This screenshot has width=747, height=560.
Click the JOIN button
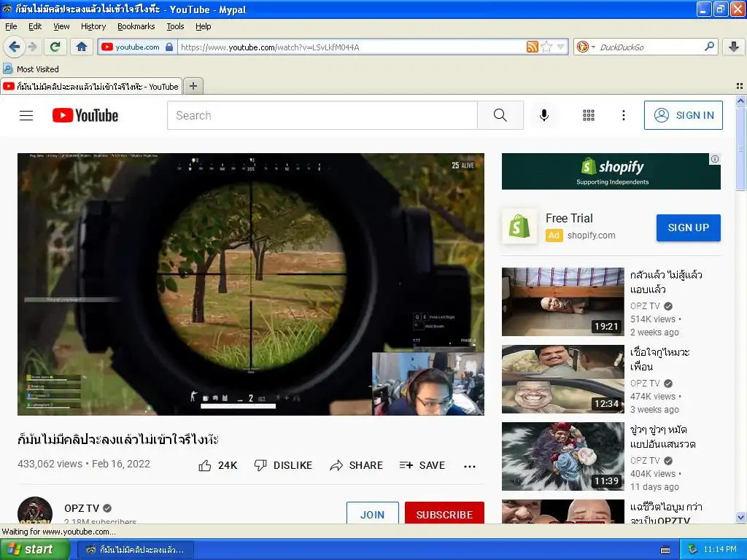pyautogui.click(x=373, y=513)
